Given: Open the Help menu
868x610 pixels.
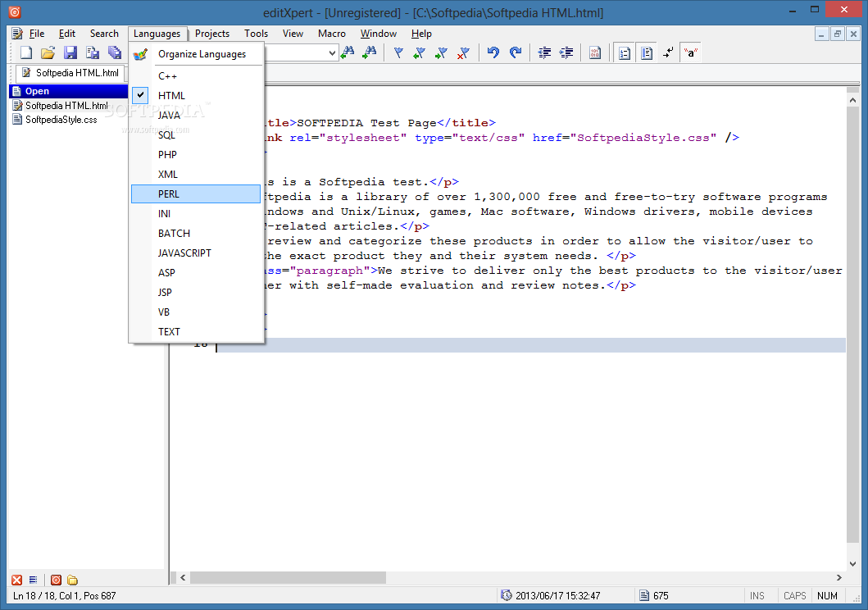Looking at the screenshot, I should point(421,34).
